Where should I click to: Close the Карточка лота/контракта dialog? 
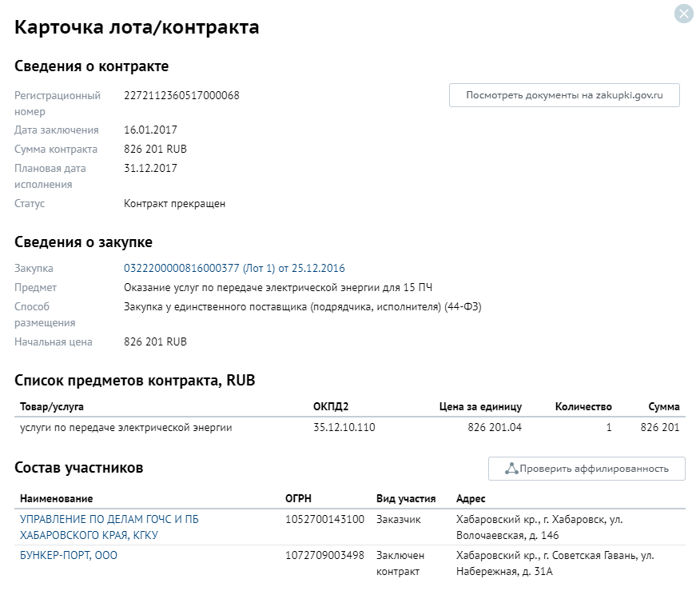(x=683, y=13)
